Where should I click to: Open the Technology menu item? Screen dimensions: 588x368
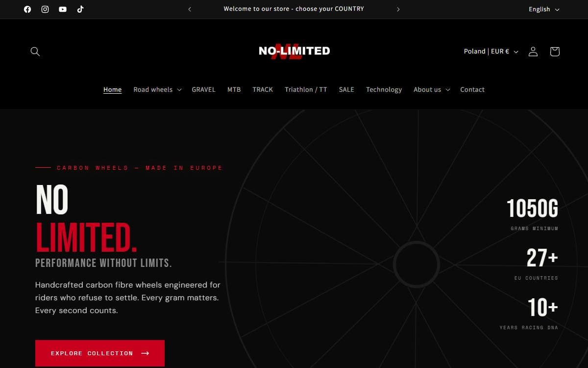[384, 90]
